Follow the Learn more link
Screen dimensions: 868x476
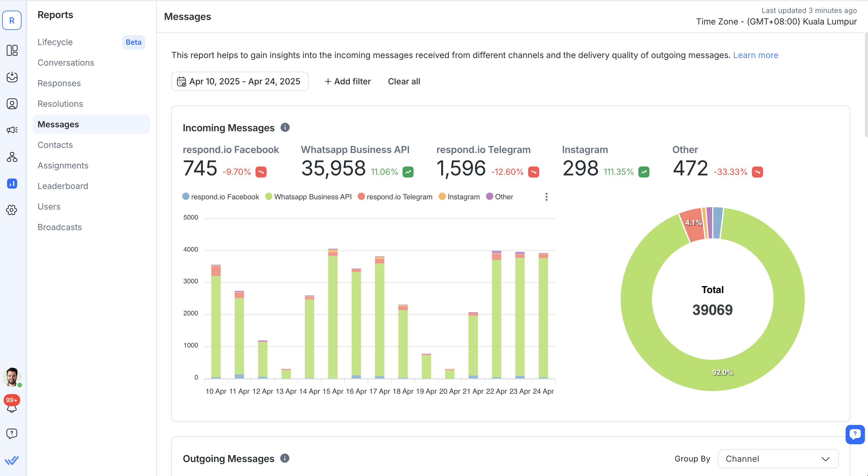point(755,55)
